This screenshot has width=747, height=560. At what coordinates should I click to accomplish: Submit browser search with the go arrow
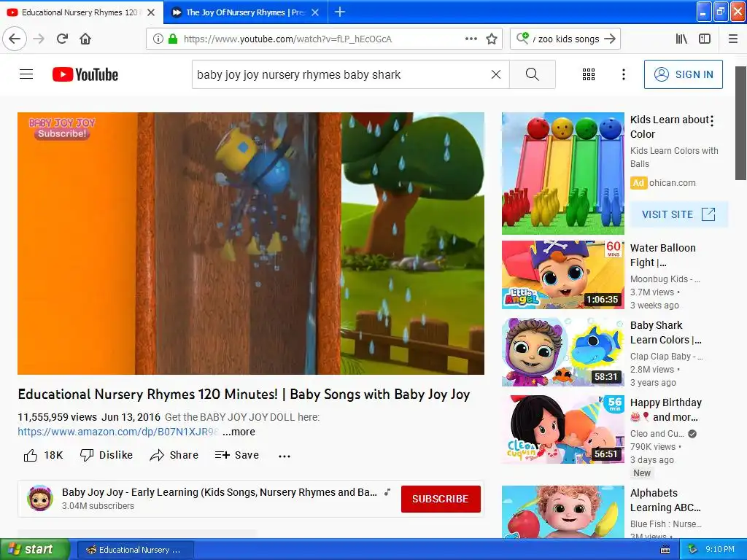click(x=610, y=39)
